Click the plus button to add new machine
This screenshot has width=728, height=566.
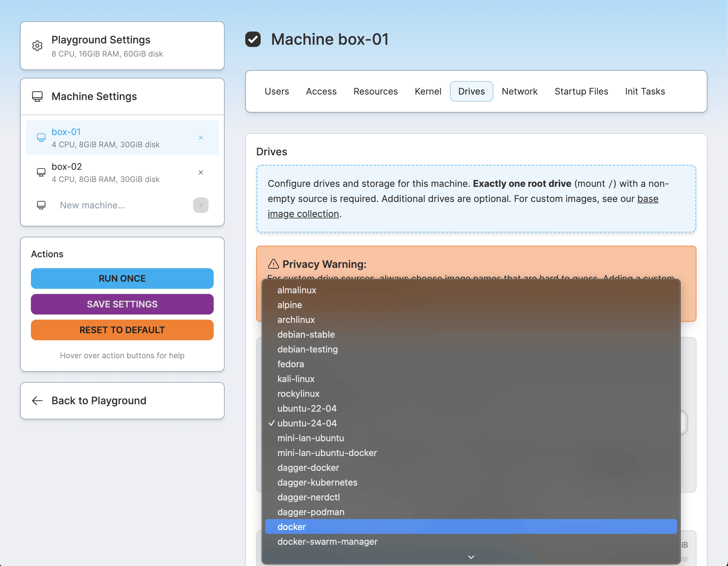coord(201,205)
